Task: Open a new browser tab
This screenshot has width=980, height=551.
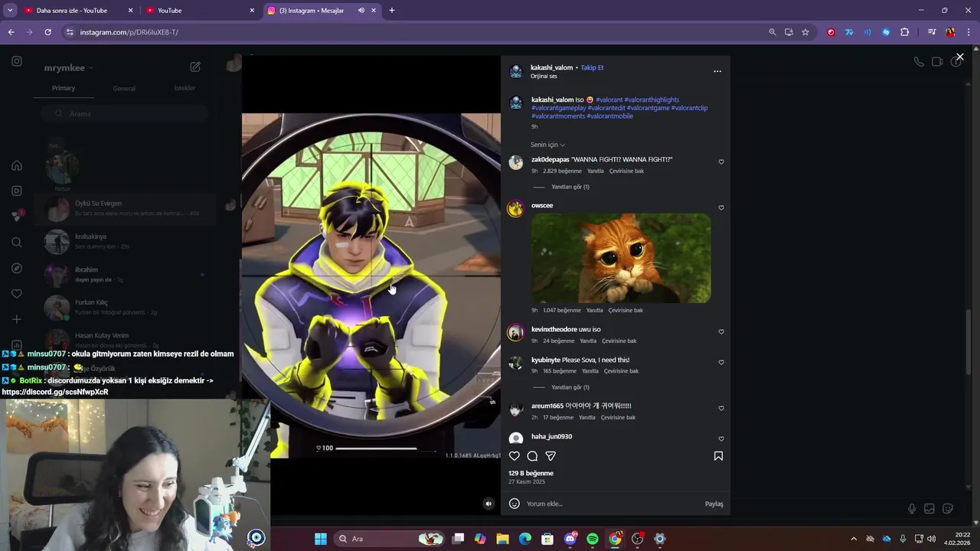Action: point(392,11)
